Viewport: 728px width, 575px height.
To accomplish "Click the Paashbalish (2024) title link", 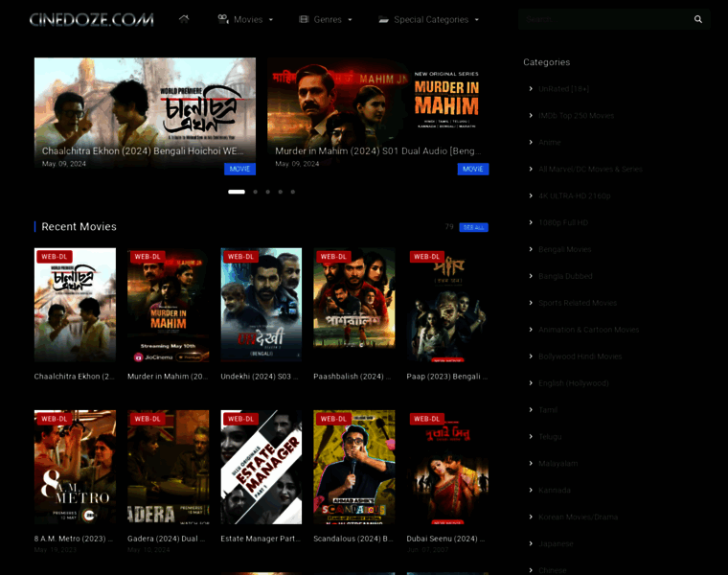I will (x=352, y=377).
